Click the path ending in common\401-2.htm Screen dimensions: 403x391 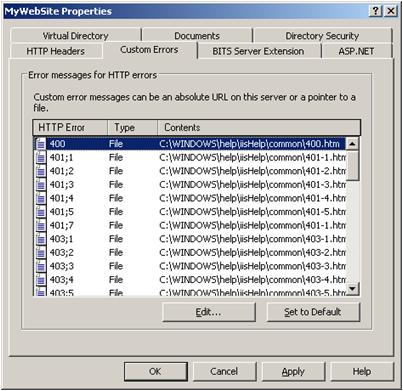coord(253,171)
